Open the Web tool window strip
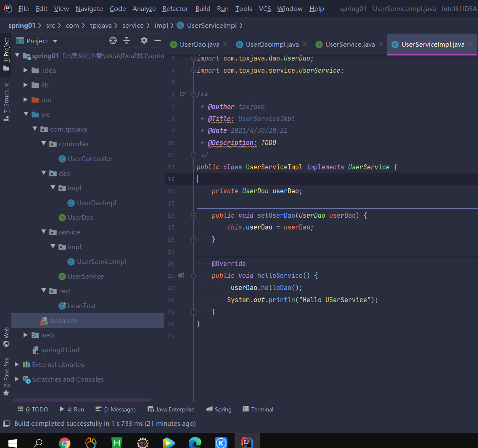478x448 pixels. [x=6, y=337]
